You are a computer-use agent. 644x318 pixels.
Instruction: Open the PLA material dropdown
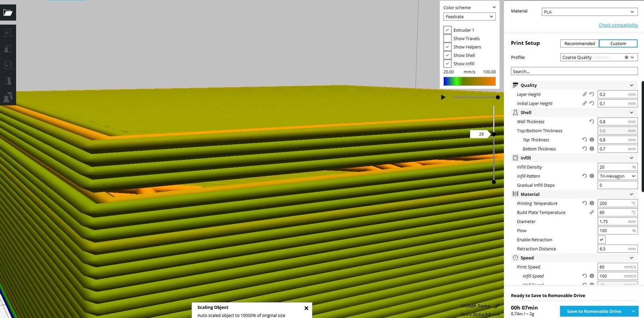pyautogui.click(x=589, y=12)
